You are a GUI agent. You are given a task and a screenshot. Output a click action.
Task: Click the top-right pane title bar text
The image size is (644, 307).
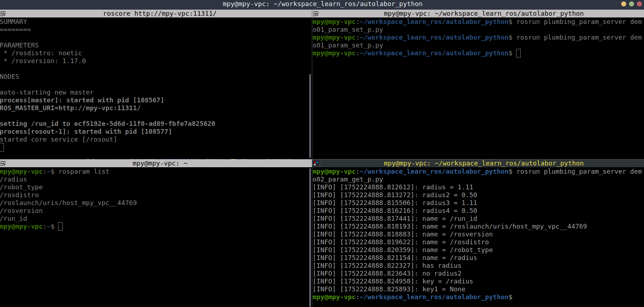click(483, 14)
